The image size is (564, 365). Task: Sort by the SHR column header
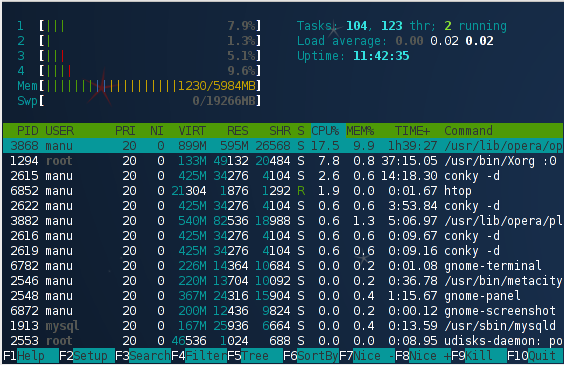point(280,131)
